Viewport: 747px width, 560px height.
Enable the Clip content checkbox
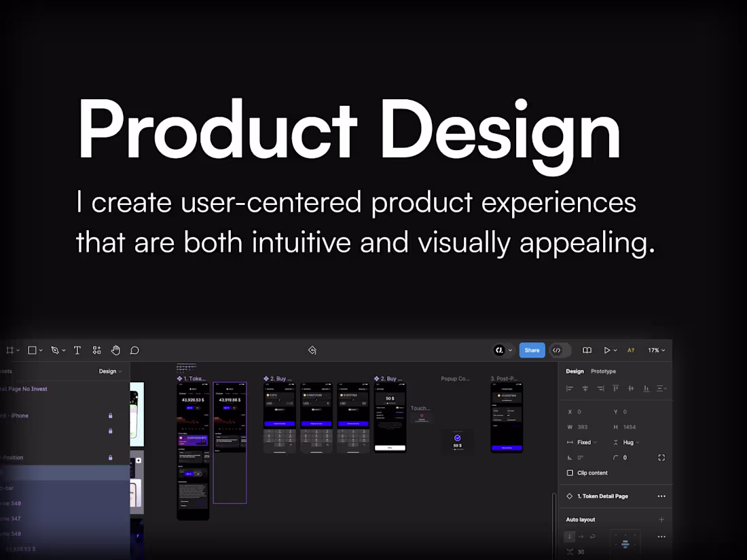[570, 472]
